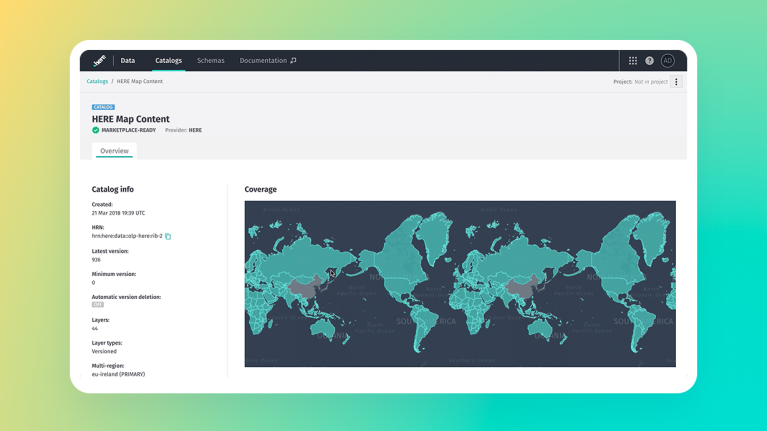Click the MARKETPLACE-READY status text
Screen dimensions: 767x431
[x=129, y=130]
